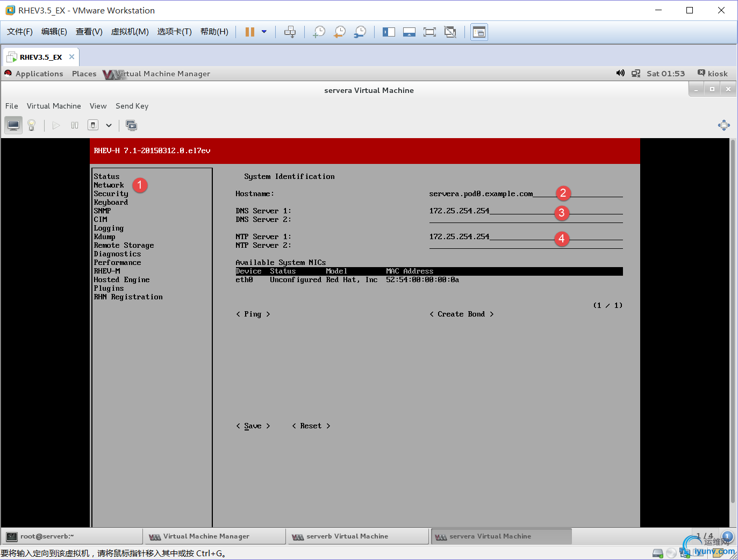Click the Create Bond button
Image resolution: width=738 pixels, height=560 pixels.
coord(461,314)
